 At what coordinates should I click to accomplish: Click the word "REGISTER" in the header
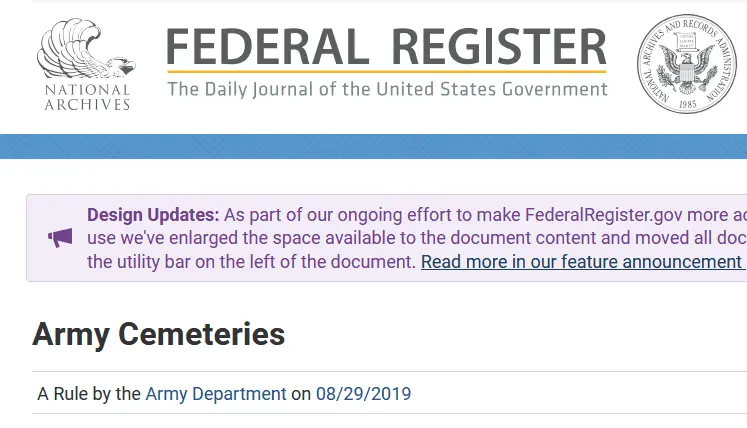[499, 46]
